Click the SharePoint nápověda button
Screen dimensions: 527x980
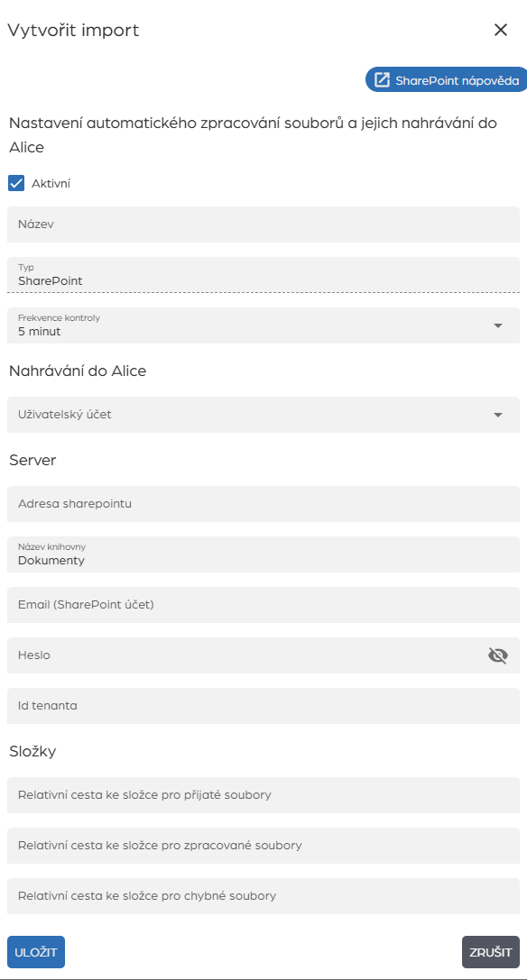click(x=445, y=79)
